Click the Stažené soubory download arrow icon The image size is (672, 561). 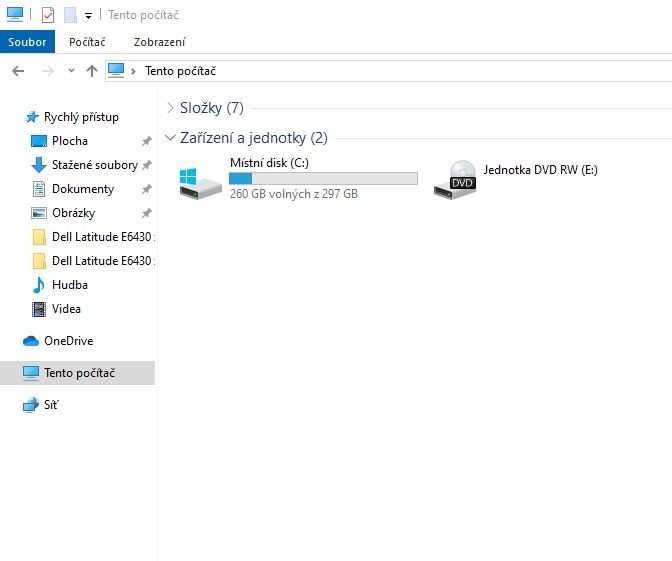click(39, 165)
